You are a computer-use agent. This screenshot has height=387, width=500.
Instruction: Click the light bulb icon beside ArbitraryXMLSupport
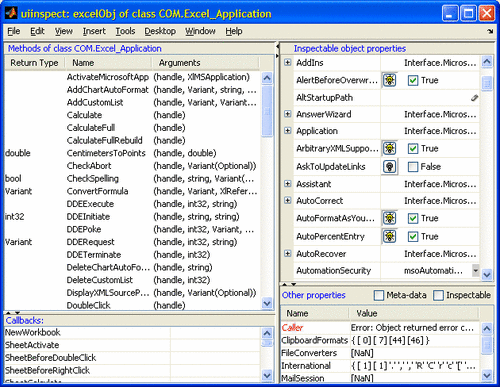tap(389, 148)
